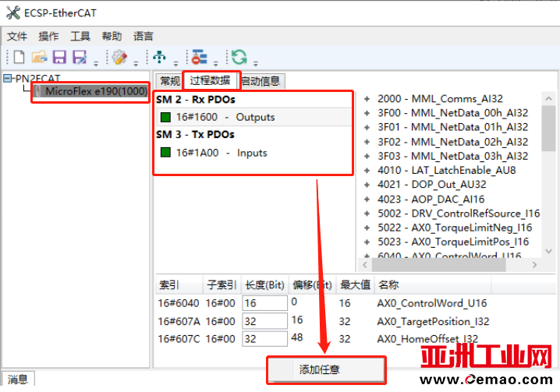This screenshot has width=560, height=392.
Task: Click the 最大值 column header
Action: coord(355,285)
